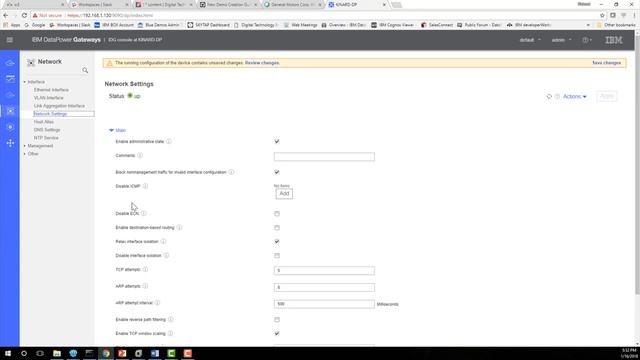This screenshot has height=360, width=640.
Task: Open the hamburger navigation menu
Action: (x=9, y=40)
